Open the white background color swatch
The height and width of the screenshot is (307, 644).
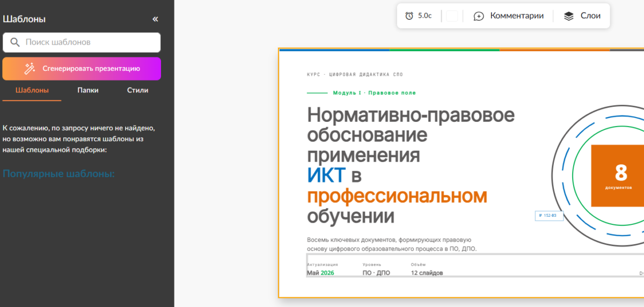pyautogui.click(x=452, y=16)
